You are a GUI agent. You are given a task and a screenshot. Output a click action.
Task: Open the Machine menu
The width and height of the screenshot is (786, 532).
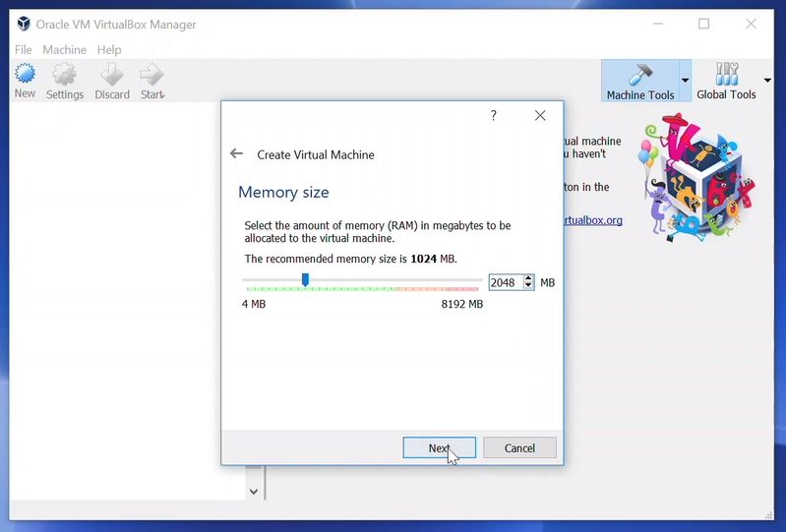[x=64, y=49]
